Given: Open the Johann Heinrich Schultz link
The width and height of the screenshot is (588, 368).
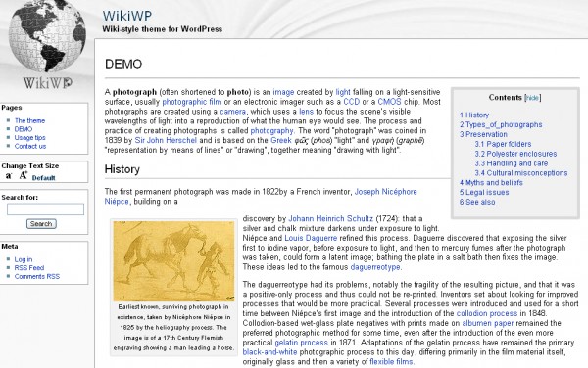Looking at the screenshot, I should pyautogui.click(x=331, y=218).
